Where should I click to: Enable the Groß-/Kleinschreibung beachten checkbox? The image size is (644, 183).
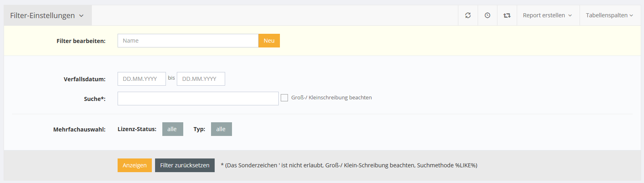284,98
